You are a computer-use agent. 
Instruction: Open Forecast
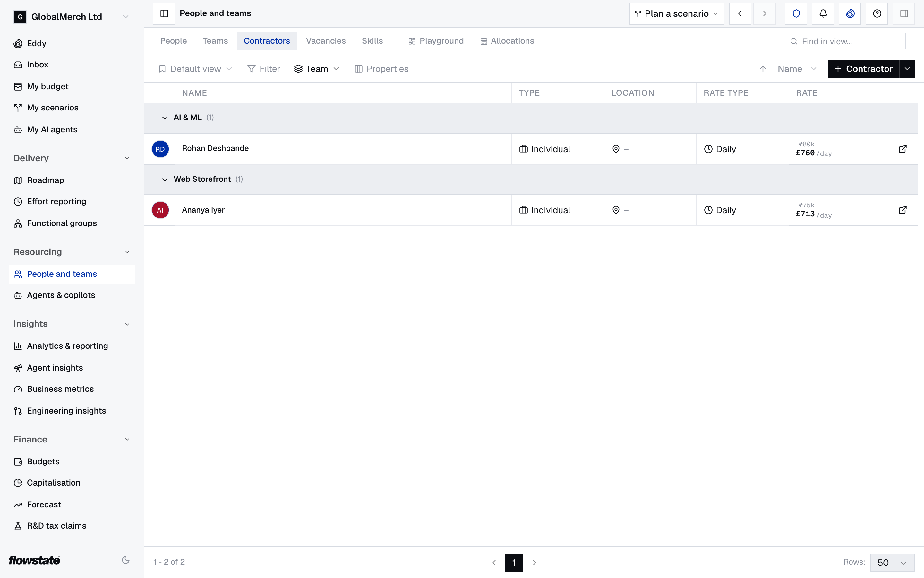point(72,504)
